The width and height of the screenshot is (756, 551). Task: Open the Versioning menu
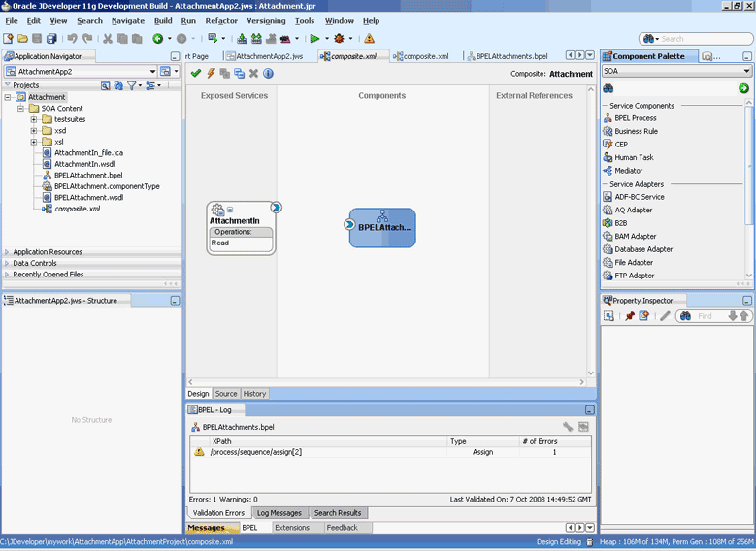tap(266, 20)
